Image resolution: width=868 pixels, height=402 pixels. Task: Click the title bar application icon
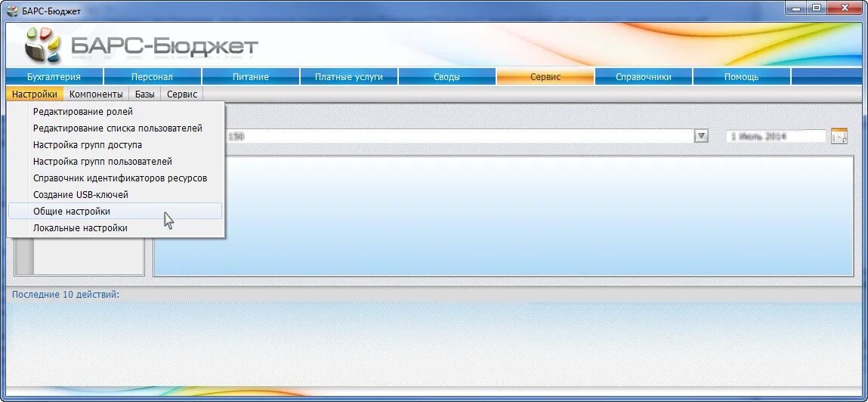pyautogui.click(x=11, y=11)
